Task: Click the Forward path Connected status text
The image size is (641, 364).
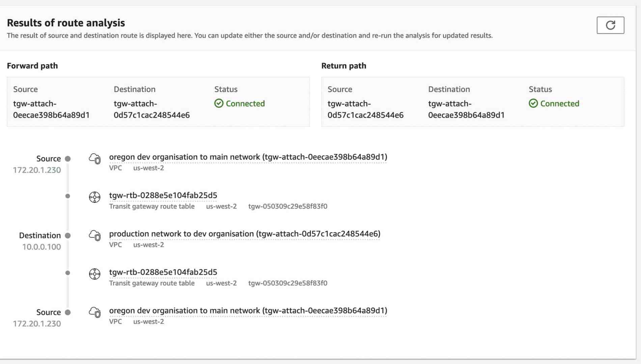Action: tap(245, 103)
